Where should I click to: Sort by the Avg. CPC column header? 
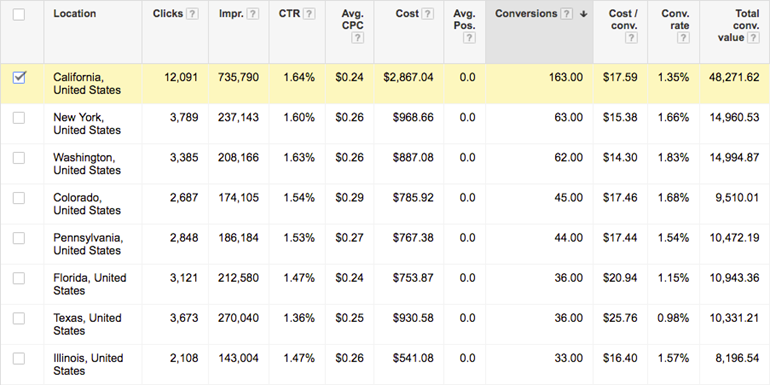(x=353, y=20)
